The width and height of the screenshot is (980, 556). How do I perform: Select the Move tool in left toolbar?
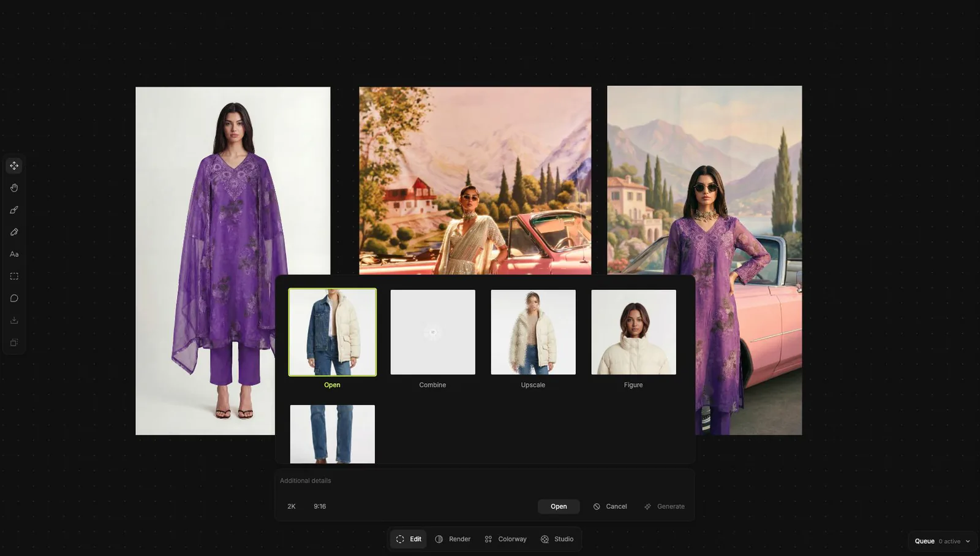14,166
